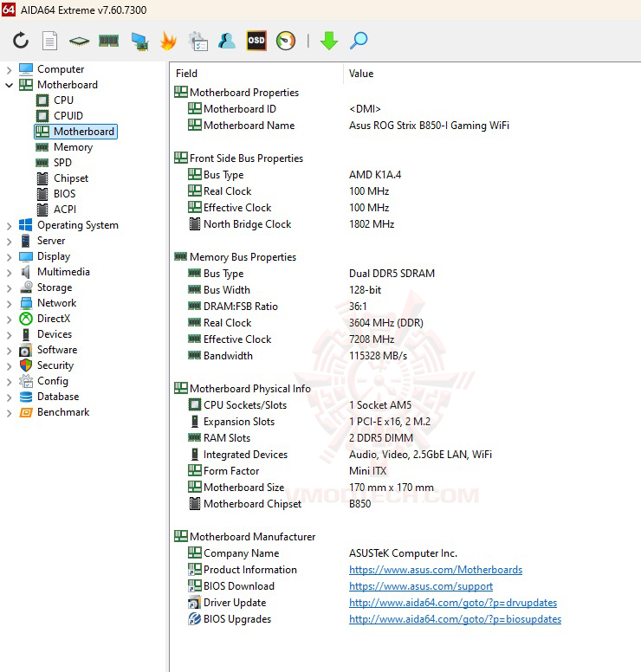Open the ASUS support BIOS link

coord(421,586)
